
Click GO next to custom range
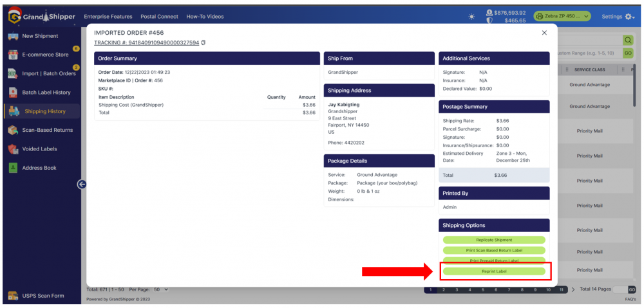(x=628, y=53)
